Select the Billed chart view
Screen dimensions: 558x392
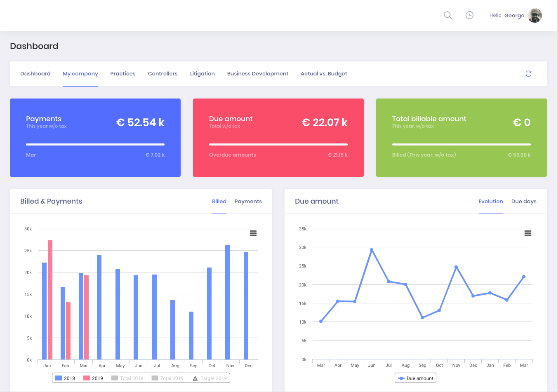pyautogui.click(x=219, y=202)
